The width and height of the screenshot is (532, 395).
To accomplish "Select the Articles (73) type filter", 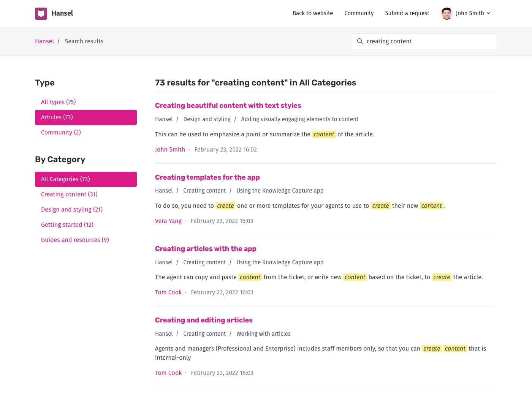I will point(86,117).
